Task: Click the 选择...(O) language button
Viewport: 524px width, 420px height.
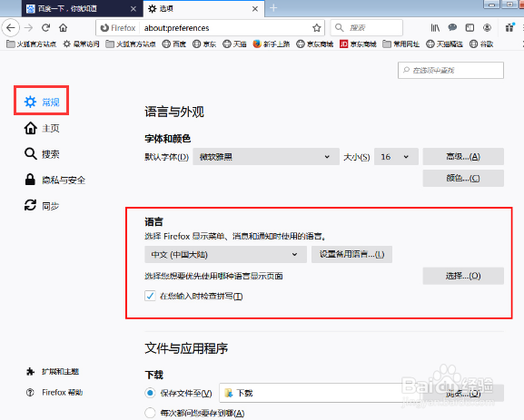Action: coord(463,276)
